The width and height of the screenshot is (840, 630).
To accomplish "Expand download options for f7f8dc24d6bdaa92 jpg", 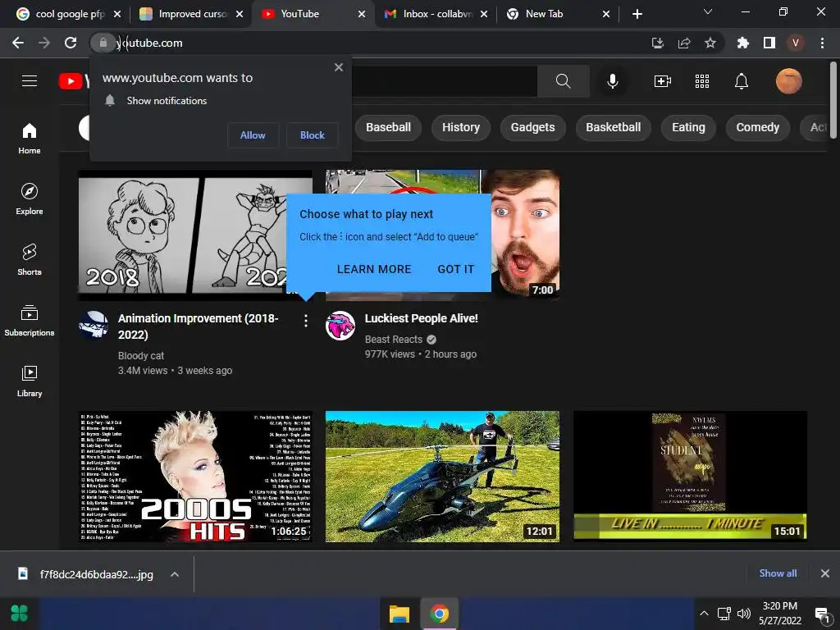I will click(x=174, y=574).
